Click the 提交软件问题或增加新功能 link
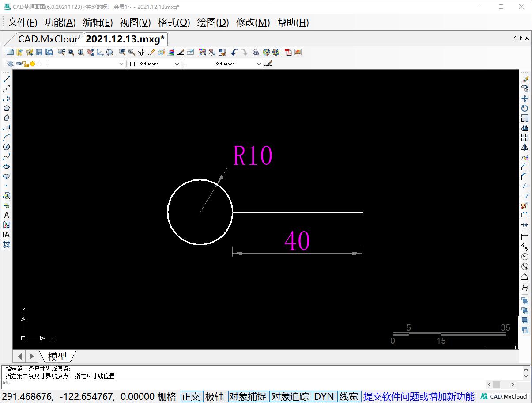This screenshot has width=532, height=403. [418, 396]
